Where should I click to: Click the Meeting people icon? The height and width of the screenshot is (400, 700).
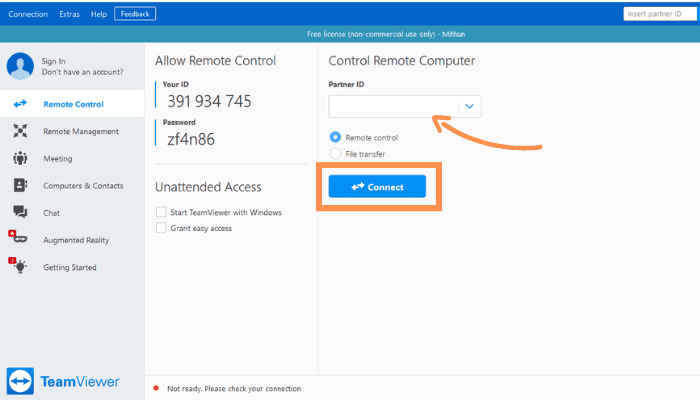click(20, 158)
